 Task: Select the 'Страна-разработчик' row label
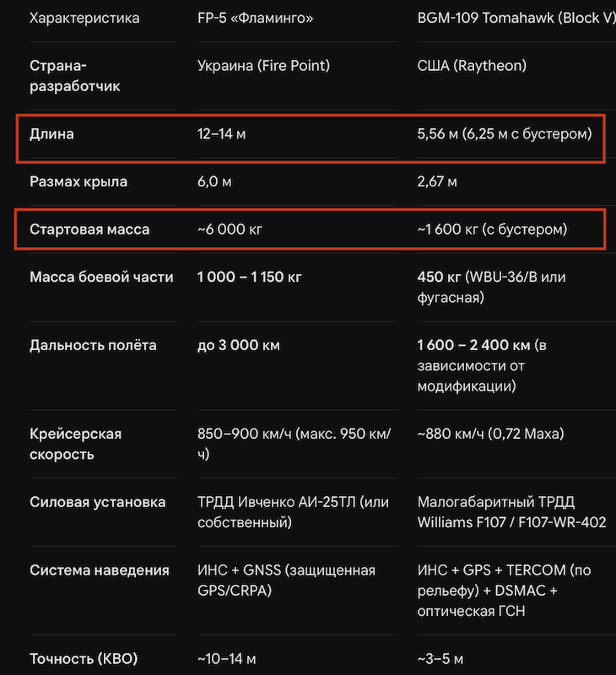[x=75, y=76]
